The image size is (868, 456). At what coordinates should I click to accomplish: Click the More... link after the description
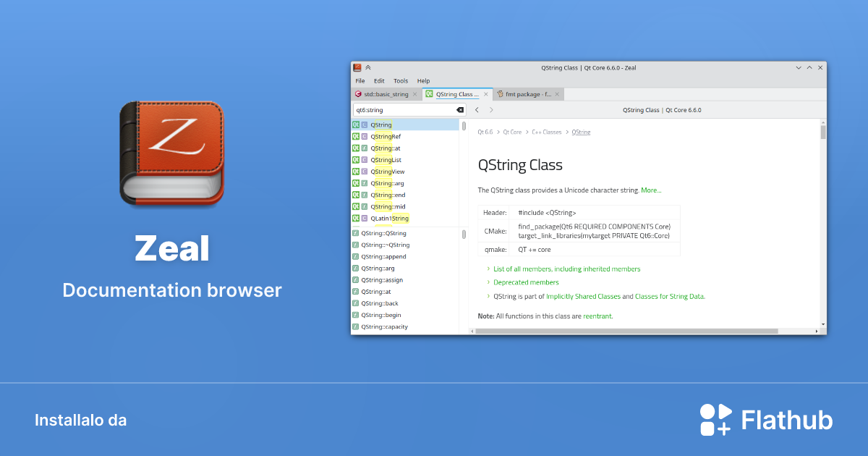(651, 190)
